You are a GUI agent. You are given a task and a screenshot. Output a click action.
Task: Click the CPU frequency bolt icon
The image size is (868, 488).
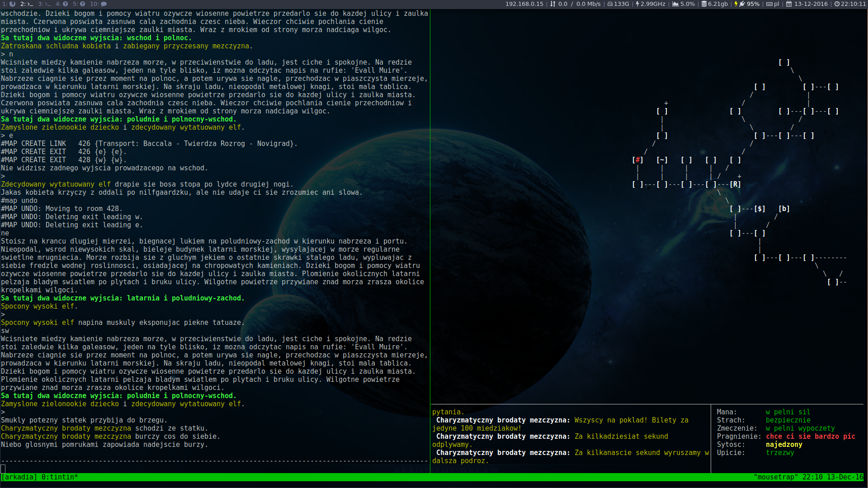(637, 4)
